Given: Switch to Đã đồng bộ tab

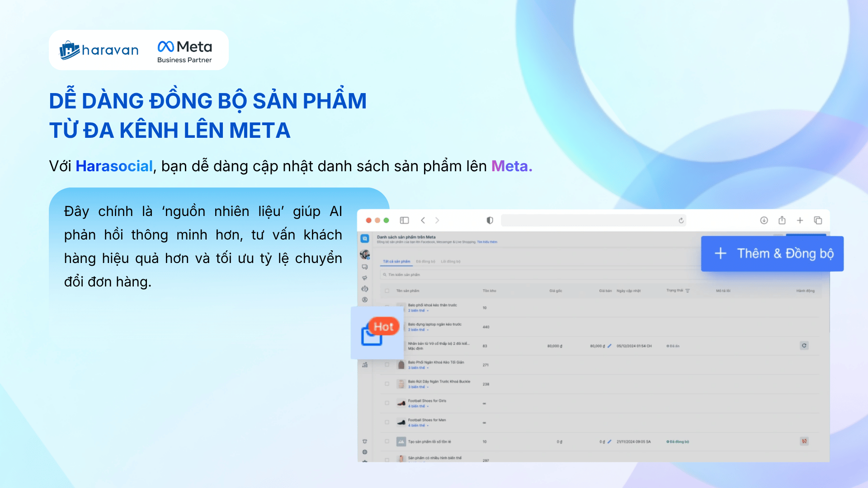Looking at the screenshot, I should [426, 261].
